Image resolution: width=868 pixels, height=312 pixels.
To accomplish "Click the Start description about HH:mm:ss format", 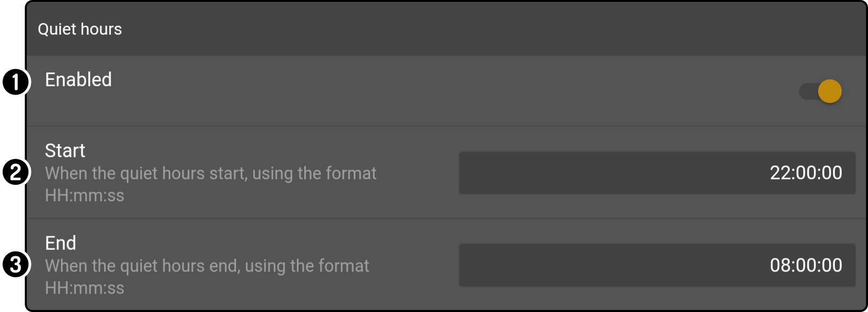I will point(211,184).
